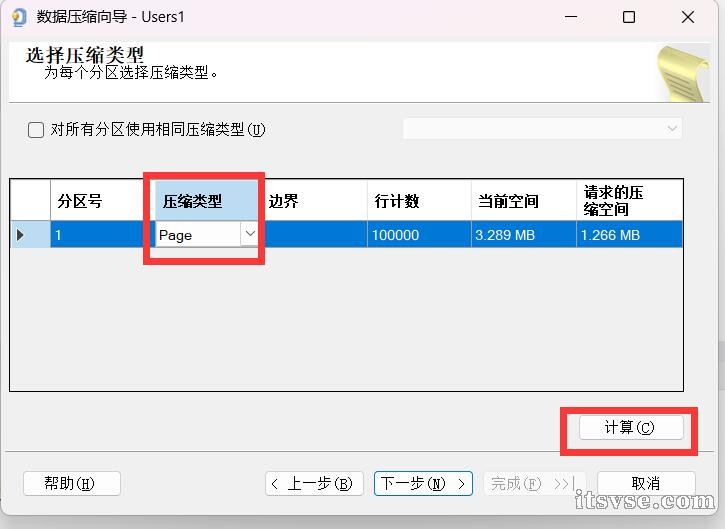Click the 当前空间 column header
The height and width of the screenshot is (529, 725).
(524, 201)
